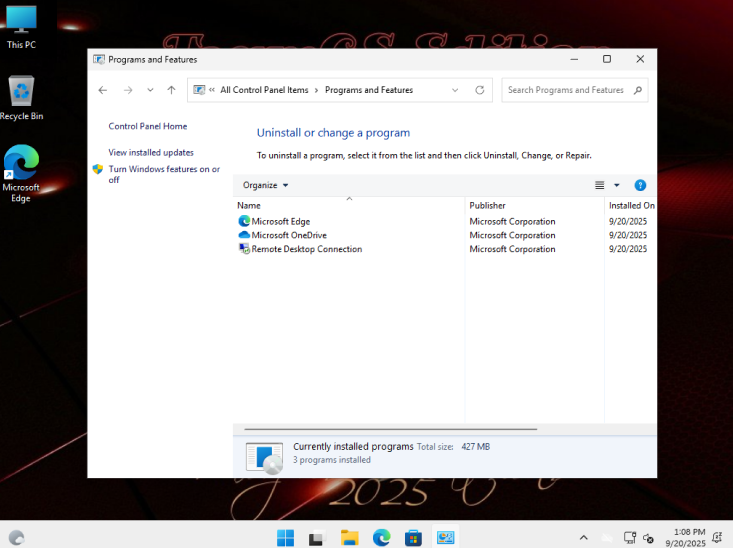Go forward using the forward arrow
Screen dimensions: 733x548
click(x=128, y=90)
